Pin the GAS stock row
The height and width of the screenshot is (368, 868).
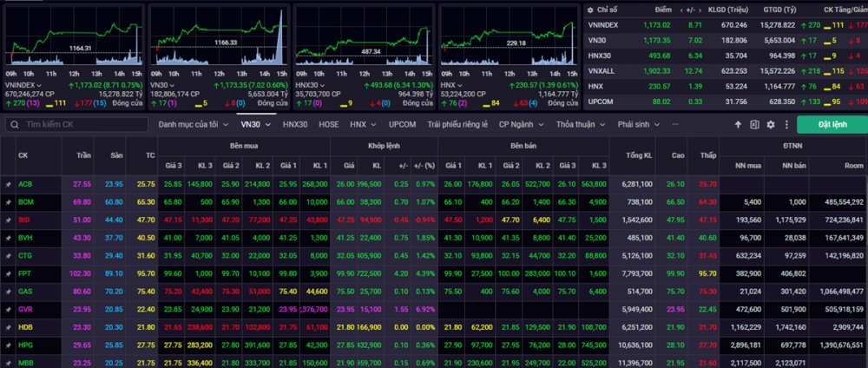8,292
